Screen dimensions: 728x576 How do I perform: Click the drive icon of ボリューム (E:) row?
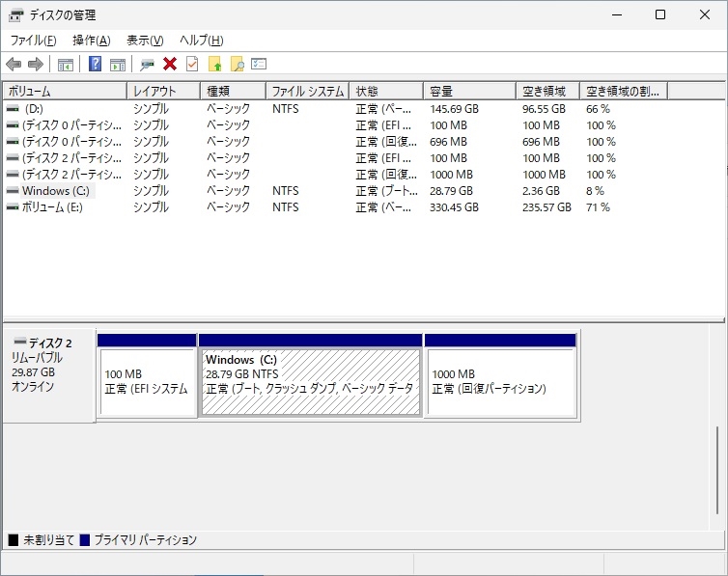13,207
